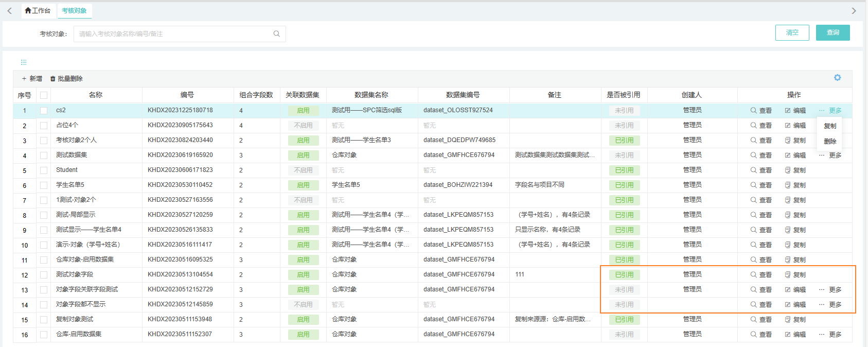Click dataset number dataset_OLOSST927524

458,111
